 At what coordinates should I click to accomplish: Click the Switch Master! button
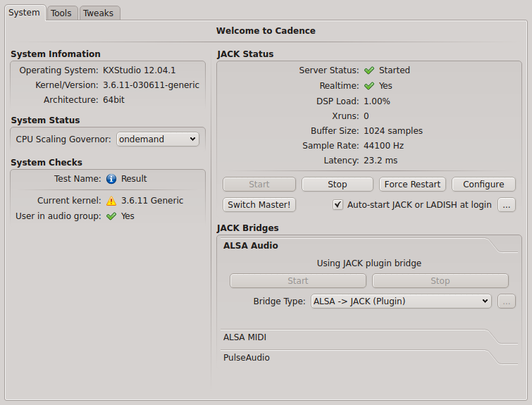(259, 205)
